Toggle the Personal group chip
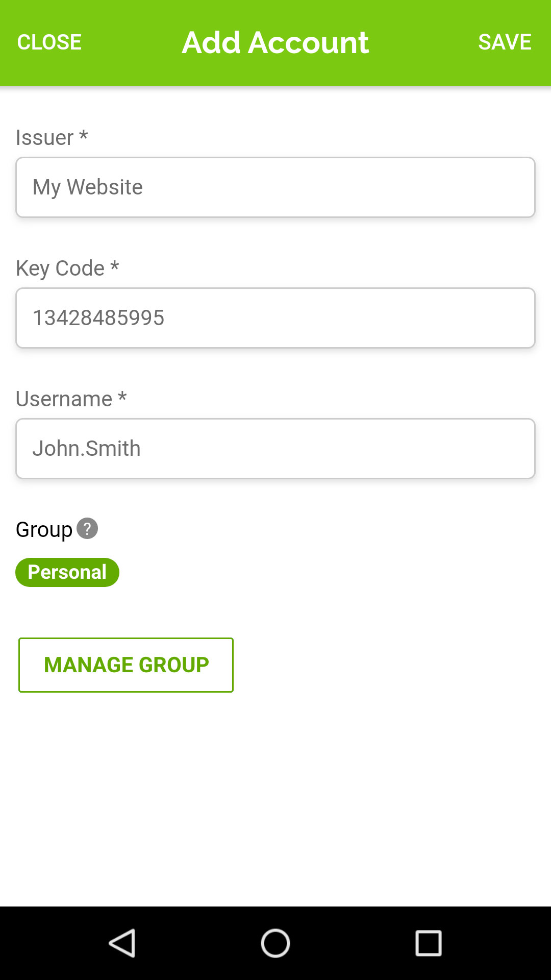 coord(67,572)
